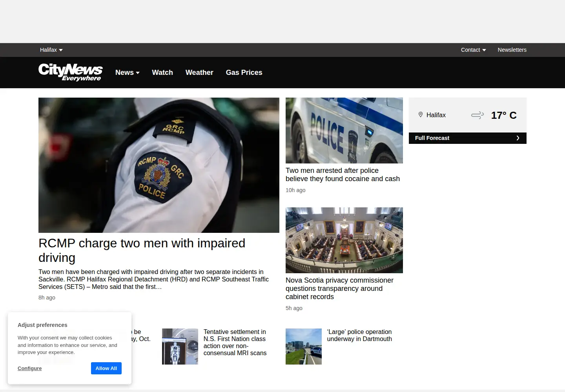Open the Gas Prices page
The width and height of the screenshot is (565, 392).
click(244, 73)
